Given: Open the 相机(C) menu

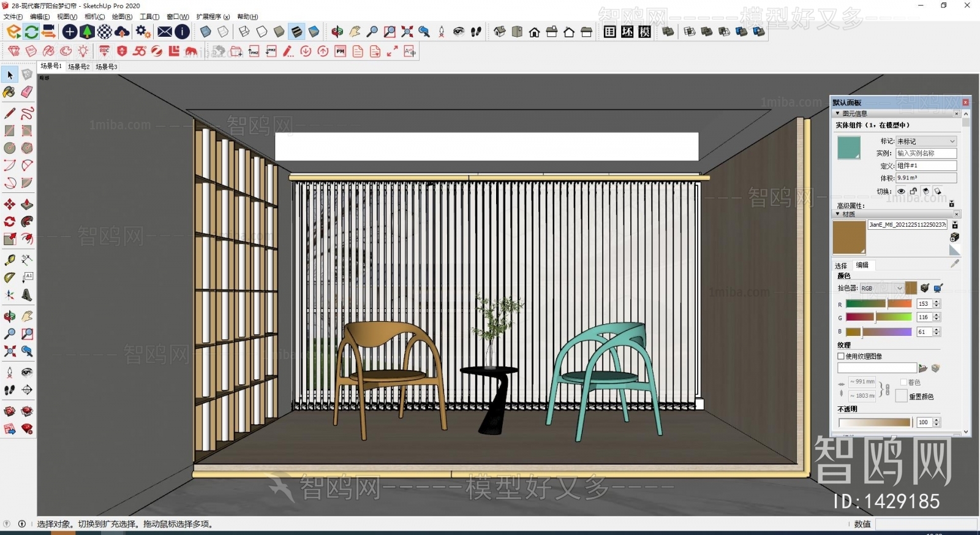Looking at the screenshot, I should coord(94,17).
